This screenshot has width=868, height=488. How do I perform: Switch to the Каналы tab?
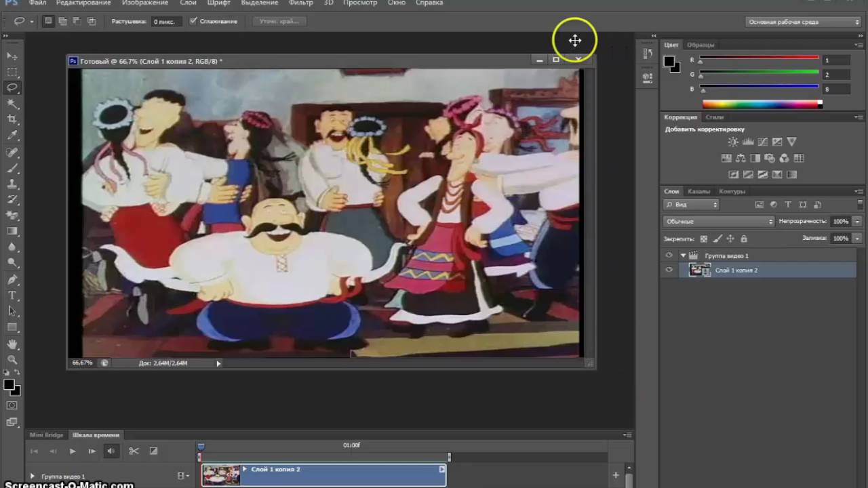coord(698,191)
